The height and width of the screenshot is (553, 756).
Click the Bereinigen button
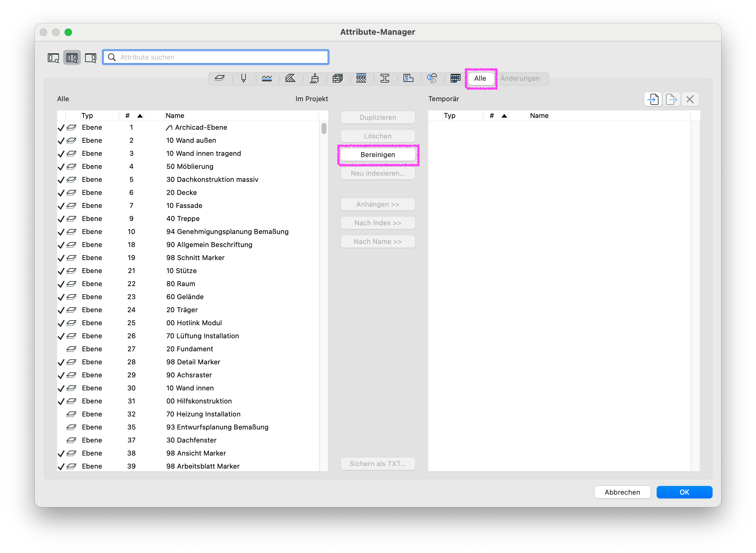tap(378, 155)
